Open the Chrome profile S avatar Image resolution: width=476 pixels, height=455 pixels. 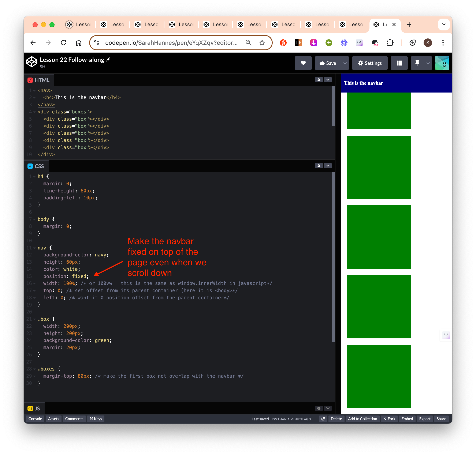tap(428, 43)
